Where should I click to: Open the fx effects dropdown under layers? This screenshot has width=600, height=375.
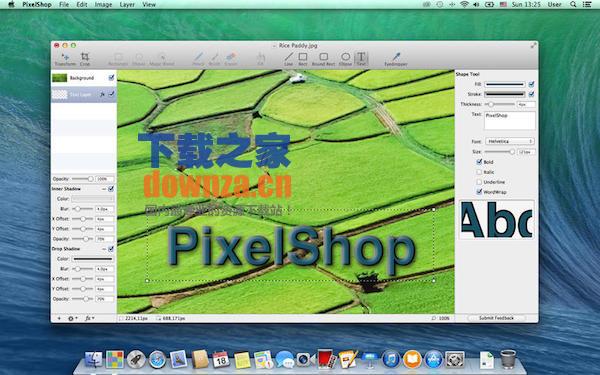pos(89,318)
